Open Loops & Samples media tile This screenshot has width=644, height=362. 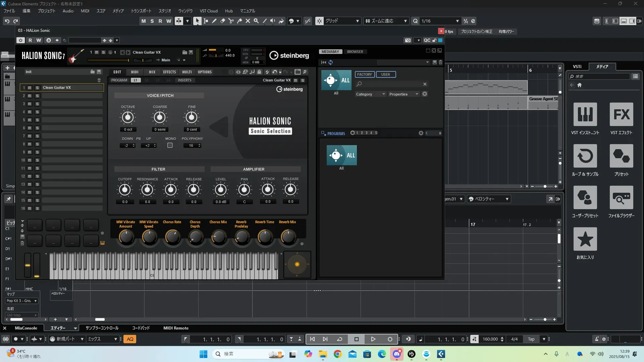585,156
